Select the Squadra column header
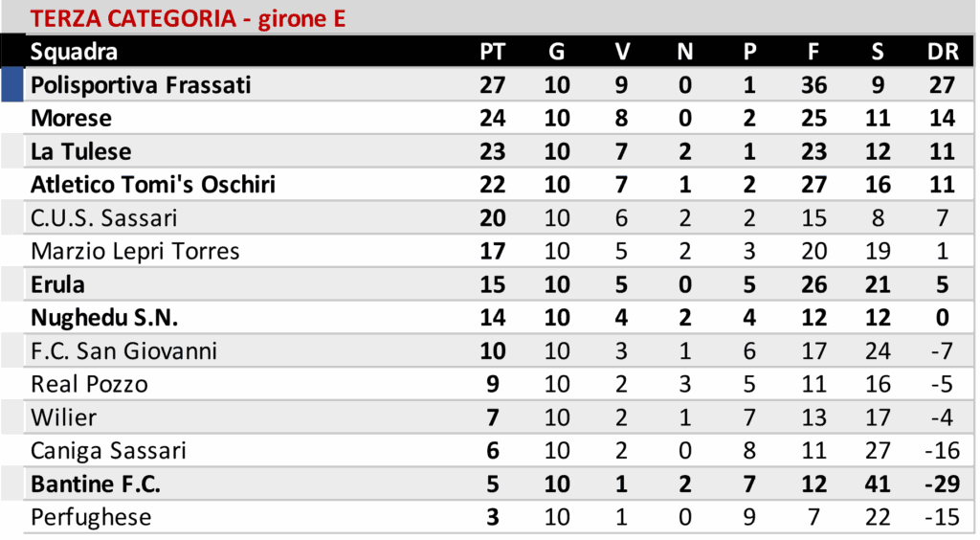 coord(74,52)
